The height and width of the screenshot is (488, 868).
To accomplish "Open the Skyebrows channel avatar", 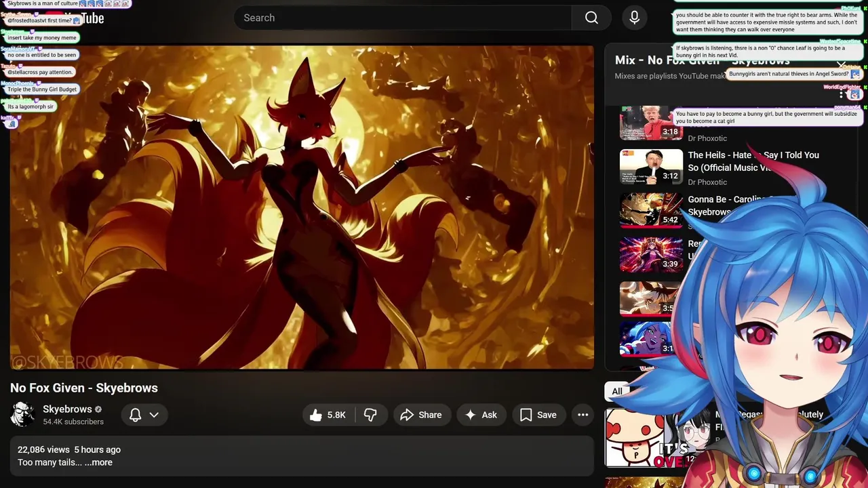I will (x=22, y=415).
